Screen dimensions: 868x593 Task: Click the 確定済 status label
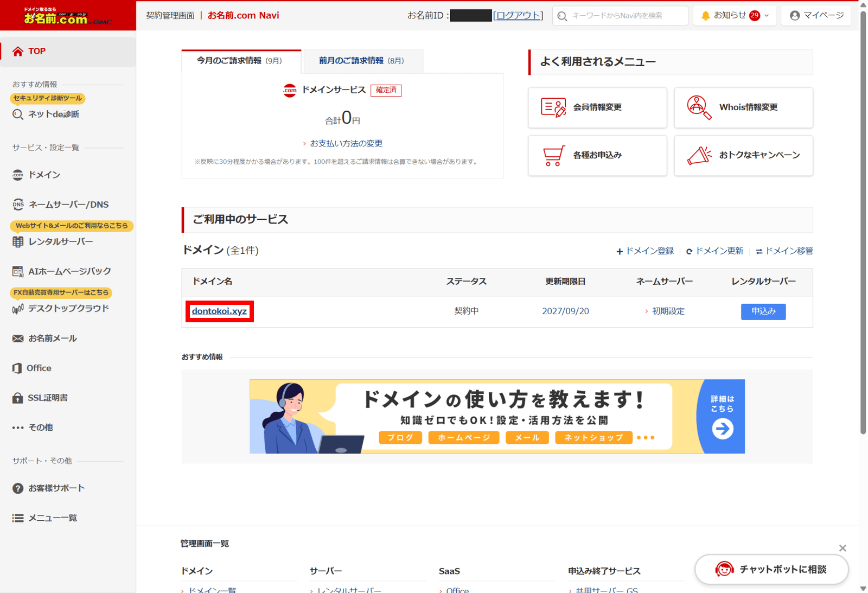(x=386, y=90)
